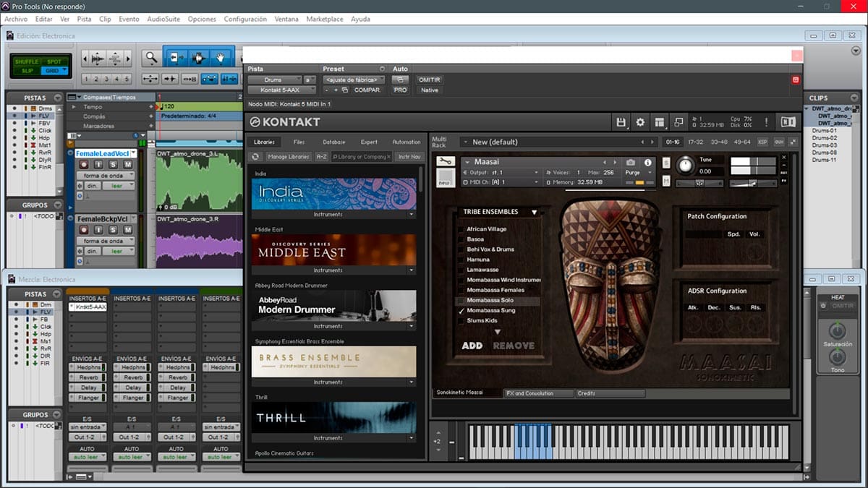Click the Native Instruments NI logo
The image size is (868, 488).
click(788, 122)
